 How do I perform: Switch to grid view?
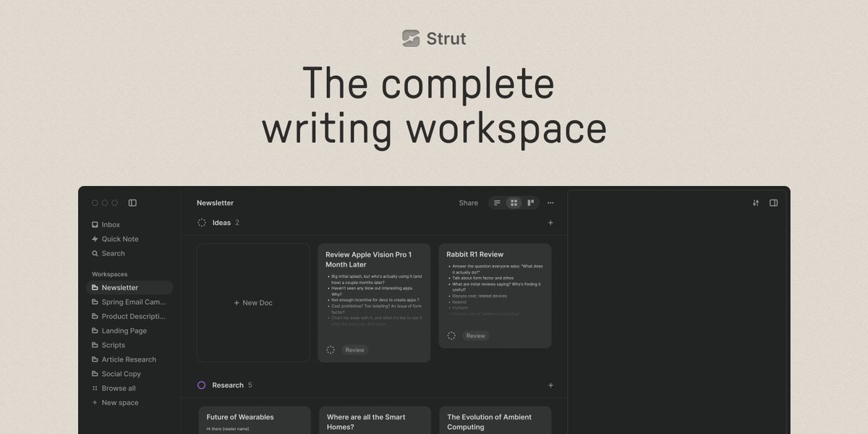click(514, 203)
